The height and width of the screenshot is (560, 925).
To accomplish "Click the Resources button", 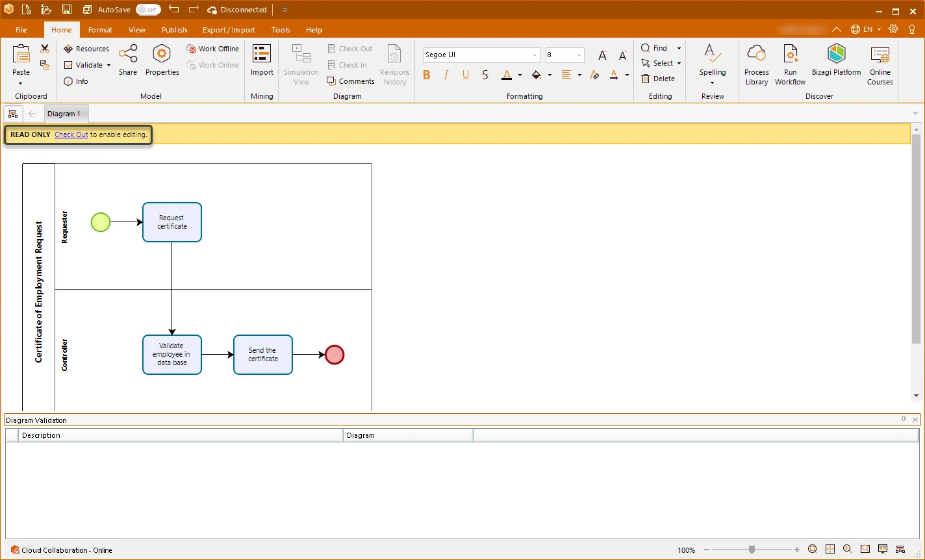I will click(86, 49).
